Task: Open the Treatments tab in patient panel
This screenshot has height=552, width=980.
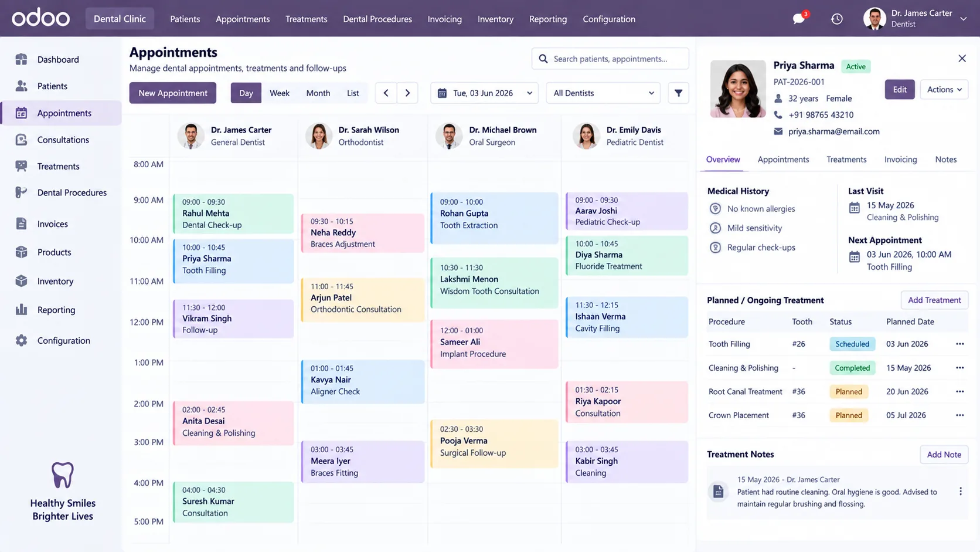Action: point(846,160)
